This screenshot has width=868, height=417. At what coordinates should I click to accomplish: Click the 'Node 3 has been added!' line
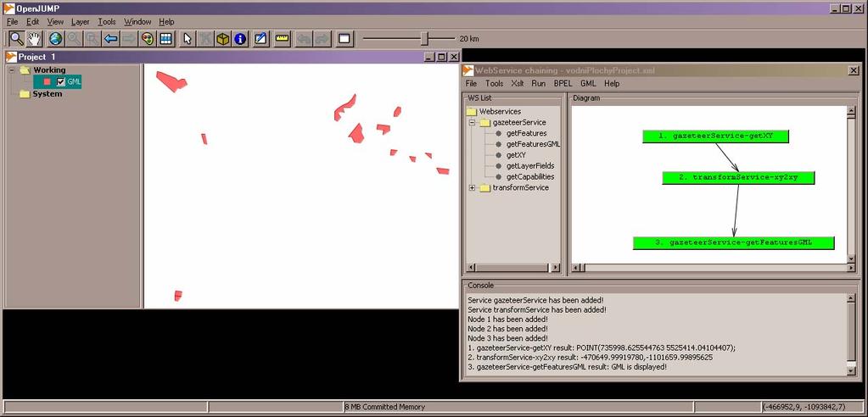507,338
